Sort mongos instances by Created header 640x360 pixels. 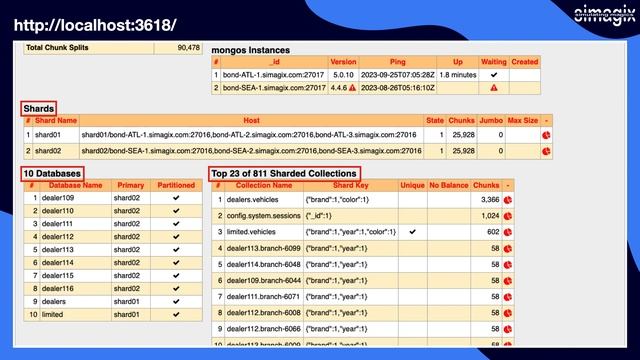tap(525, 62)
